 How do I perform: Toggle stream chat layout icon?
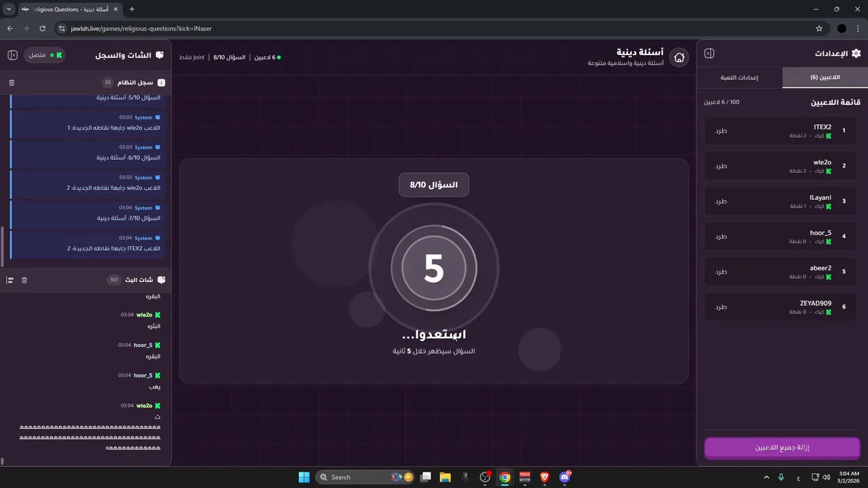click(x=10, y=280)
